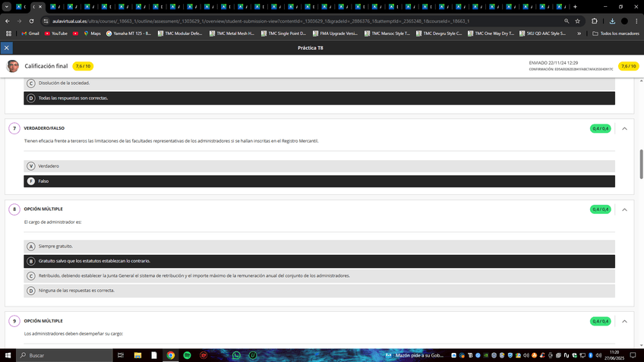
Task: Open the Chrome taskbar icon
Action: (x=170, y=355)
